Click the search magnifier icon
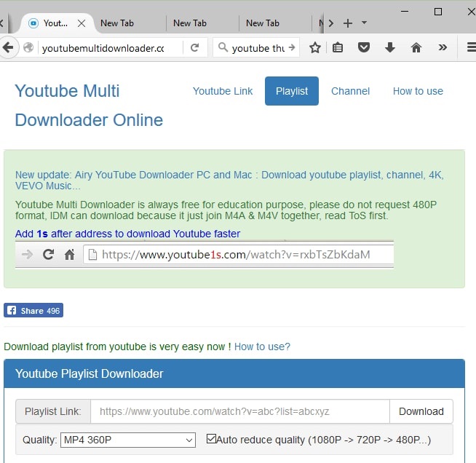476x463 pixels. 223,47
